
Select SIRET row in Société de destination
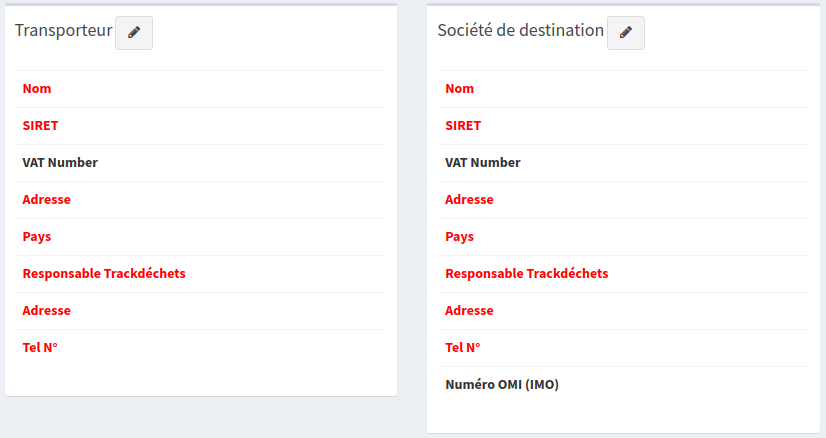[463, 126]
